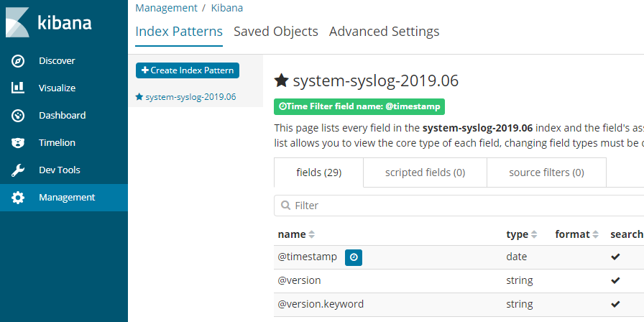Click Management breadcrumb link
This screenshot has height=322, width=644.
click(166, 8)
